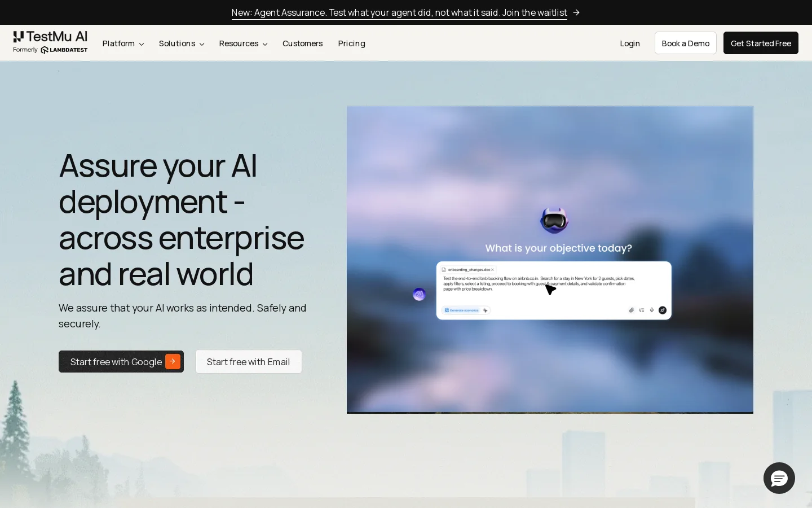Open the Agent Assurance waitlist banner link

point(399,12)
